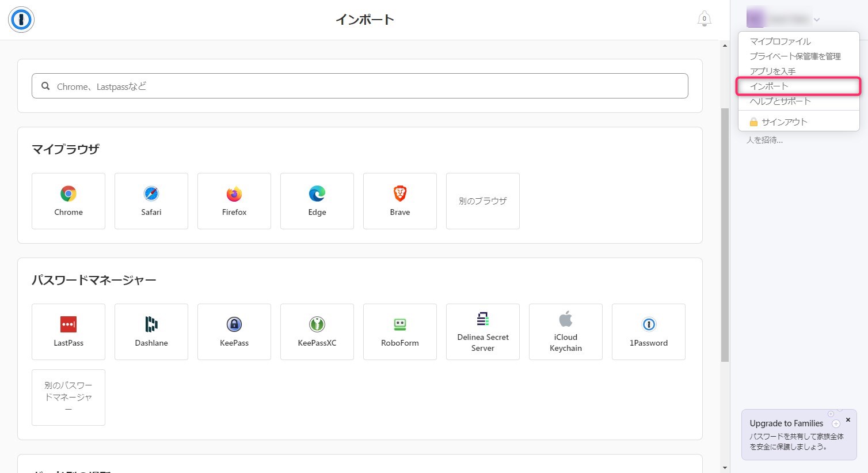Close the Upgrade to Families banner
The height and width of the screenshot is (473, 868).
point(848,420)
